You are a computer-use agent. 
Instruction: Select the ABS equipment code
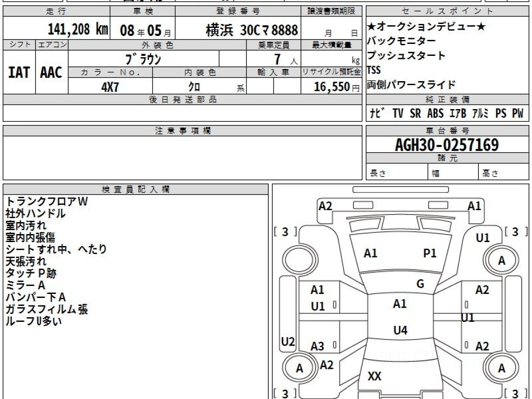click(435, 113)
